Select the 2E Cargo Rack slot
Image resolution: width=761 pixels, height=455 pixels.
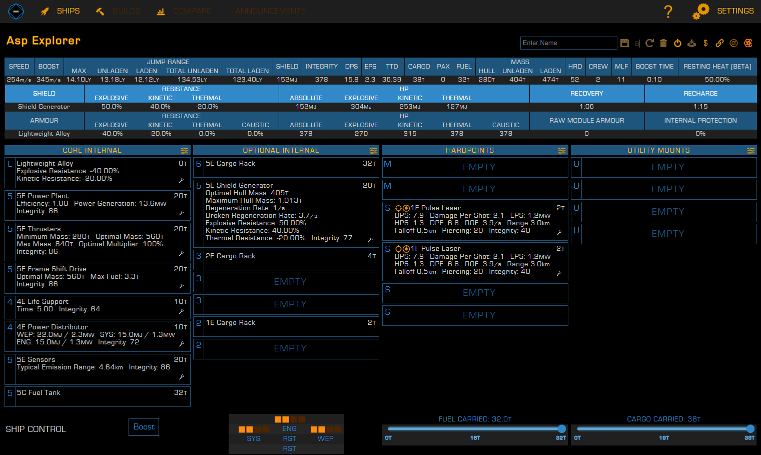tap(286, 260)
